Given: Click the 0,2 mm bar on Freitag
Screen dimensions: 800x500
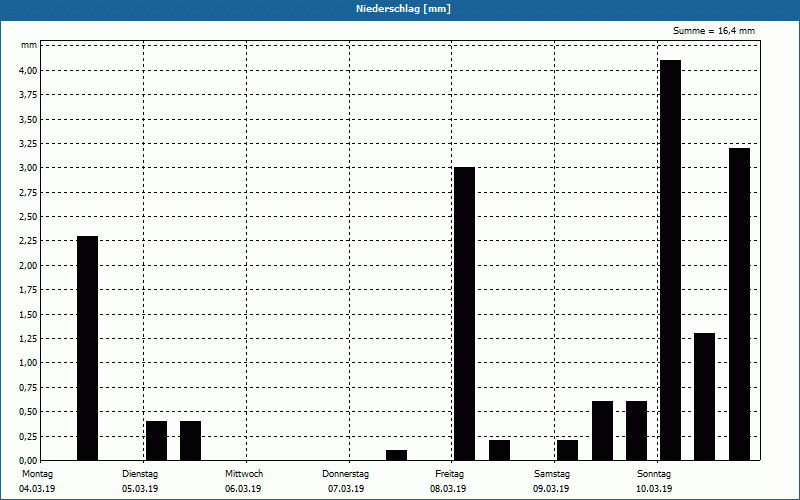Looking at the screenshot, I should tap(499, 450).
